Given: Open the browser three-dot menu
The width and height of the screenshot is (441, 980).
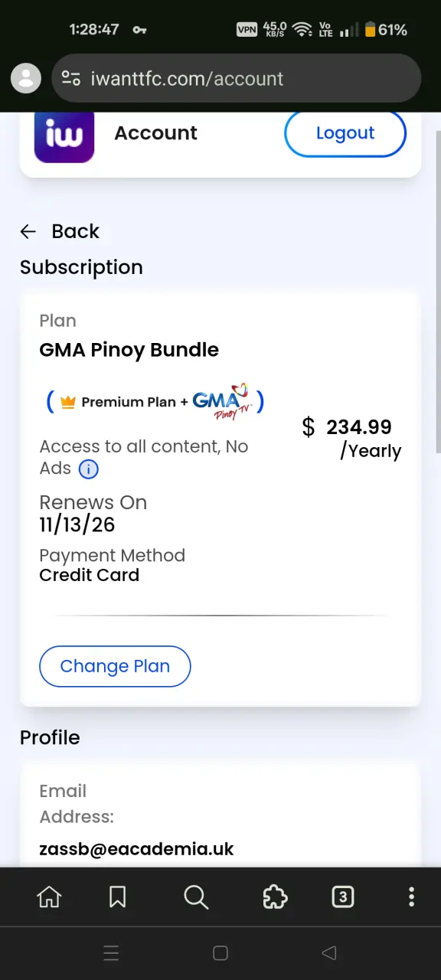Looking at the screenshot, I should click(411, 897).
